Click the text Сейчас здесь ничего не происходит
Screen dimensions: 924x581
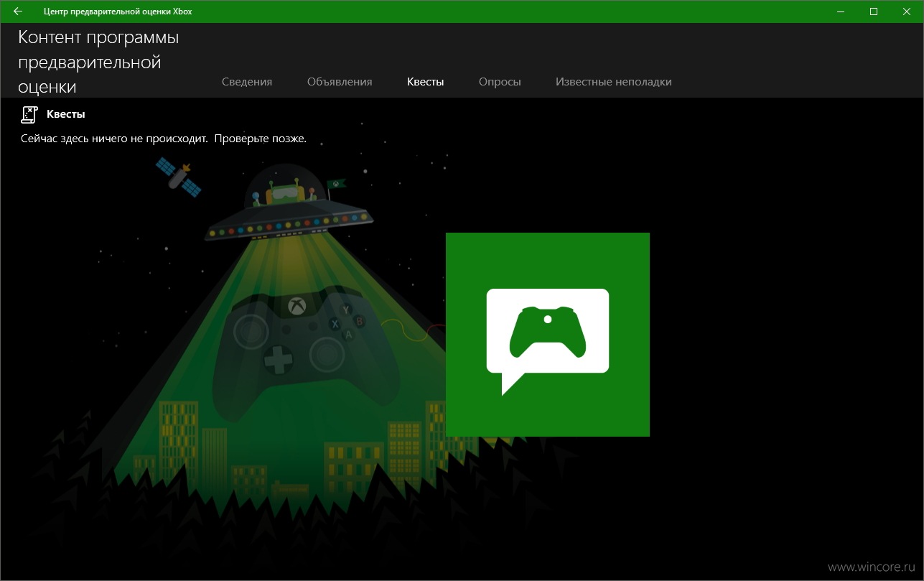click(114, 139)
